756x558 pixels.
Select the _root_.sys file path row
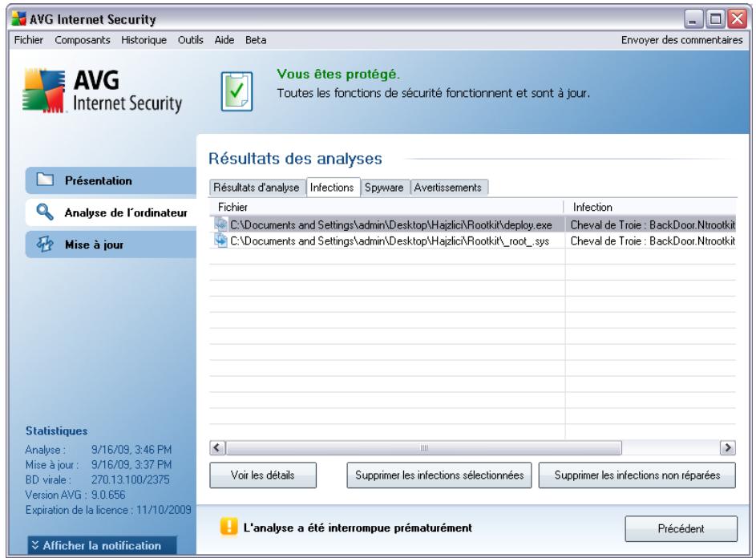tap(390, 241)
